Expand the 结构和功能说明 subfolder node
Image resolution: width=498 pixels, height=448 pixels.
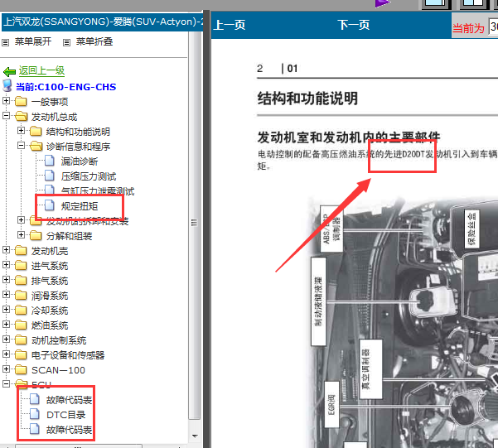[x=21, y=131]
